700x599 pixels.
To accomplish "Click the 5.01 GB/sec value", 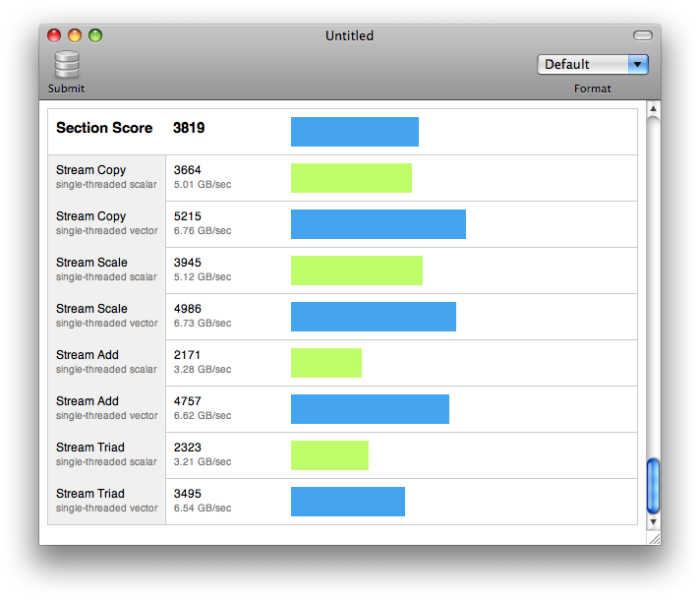I will [x=203, y=185].
